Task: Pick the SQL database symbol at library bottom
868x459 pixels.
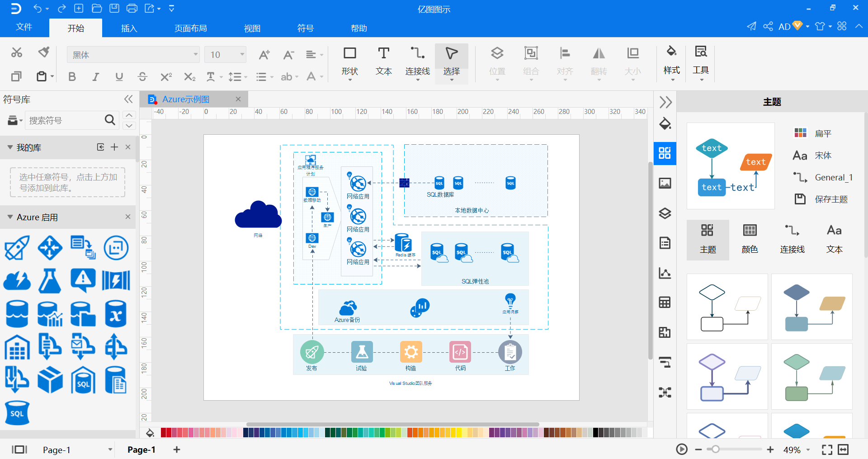Action: pyautogui.click(x=17, y=413)
